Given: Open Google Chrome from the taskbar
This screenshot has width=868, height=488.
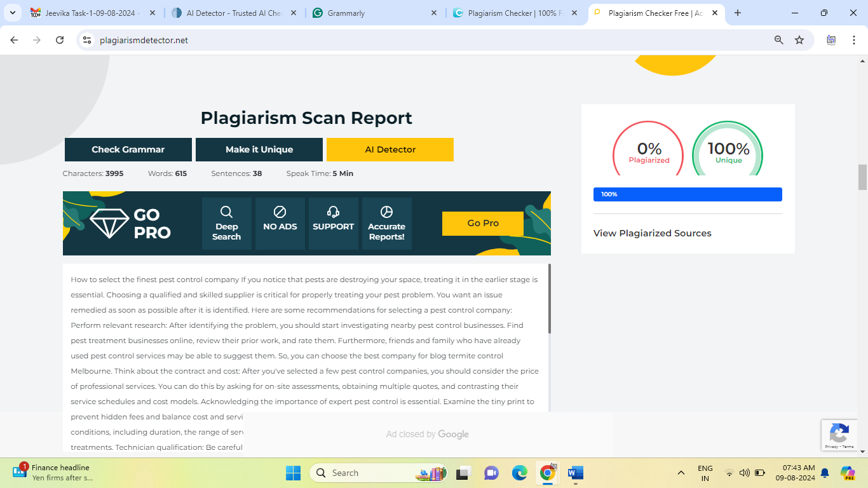Looking at the screenshot, I should pos(548,473).
